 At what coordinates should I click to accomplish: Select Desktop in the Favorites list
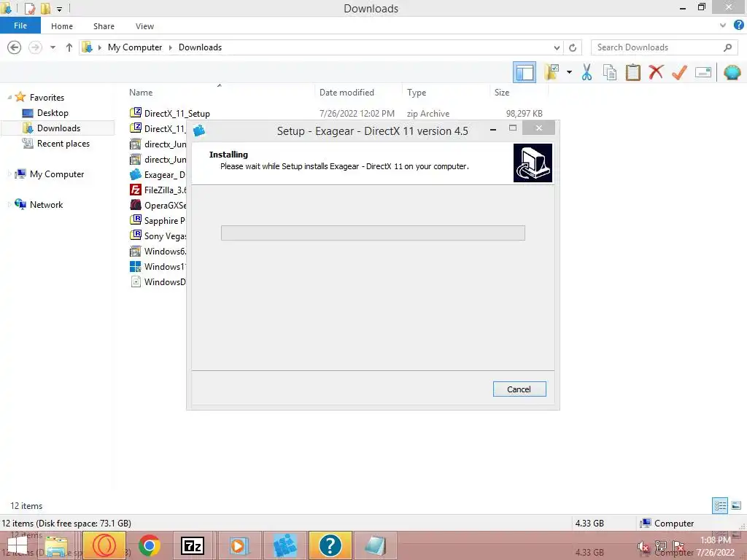pyautogui.click(x=53, y=113)
